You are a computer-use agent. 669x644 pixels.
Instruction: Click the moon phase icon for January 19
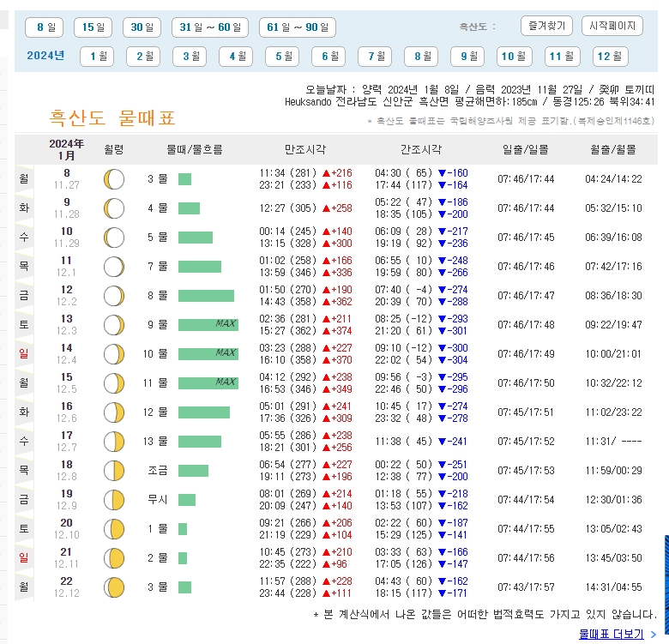114,500
